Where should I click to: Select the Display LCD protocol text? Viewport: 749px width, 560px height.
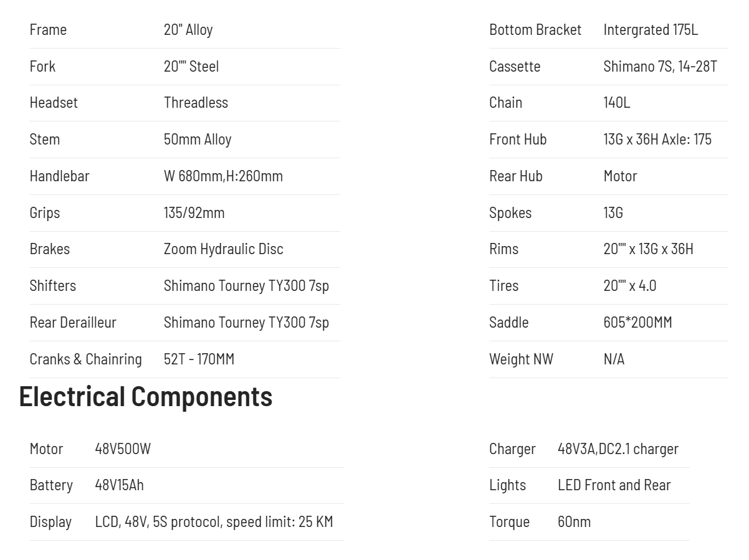point(214,522)
